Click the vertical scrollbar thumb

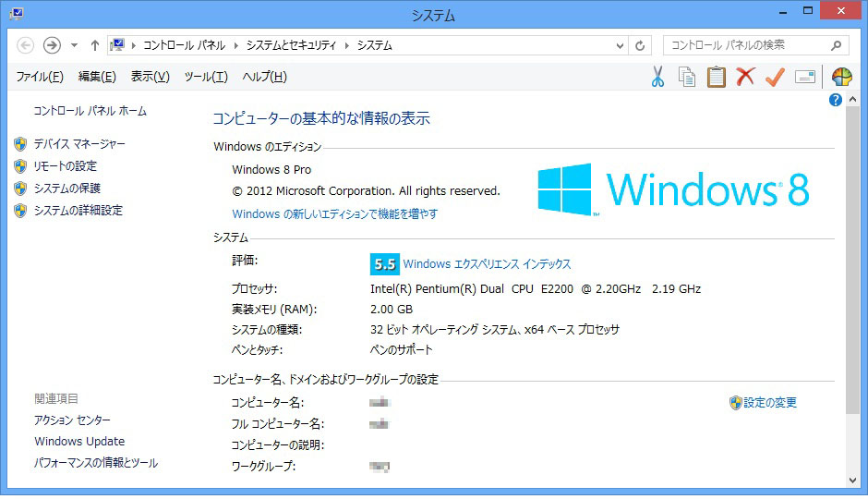click(852, 261)
